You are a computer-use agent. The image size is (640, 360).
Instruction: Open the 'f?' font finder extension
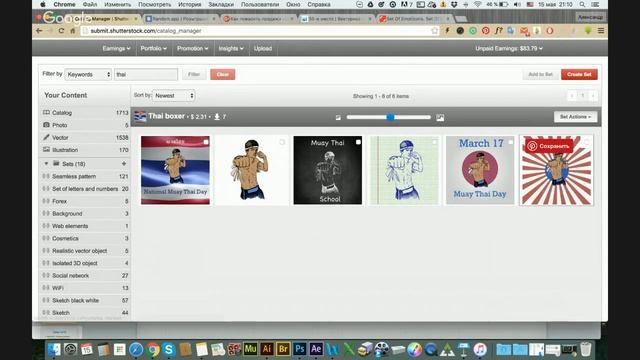coord(498,31)
